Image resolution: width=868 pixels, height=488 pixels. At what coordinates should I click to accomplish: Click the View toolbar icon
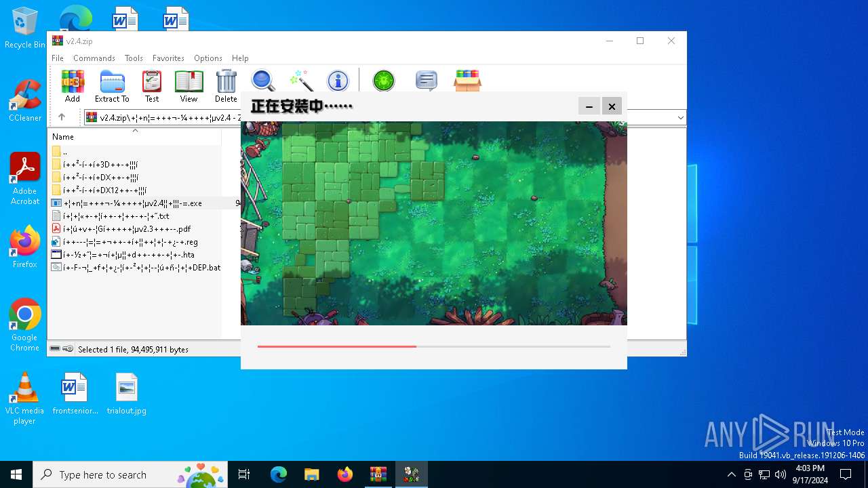pyautogui.click(x=189, y=86)
